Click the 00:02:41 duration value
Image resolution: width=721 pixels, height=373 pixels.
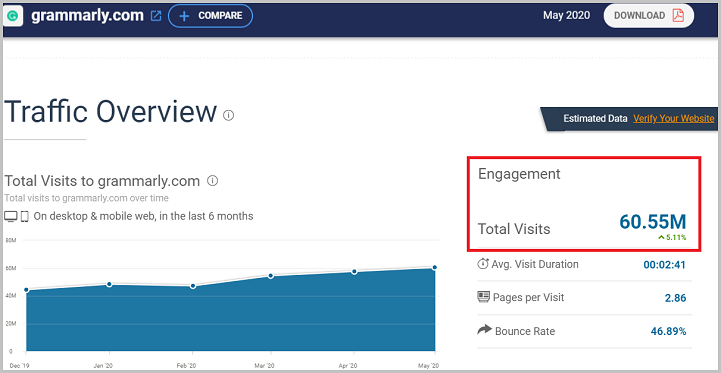pyautogui.click(x=664, y=265)
